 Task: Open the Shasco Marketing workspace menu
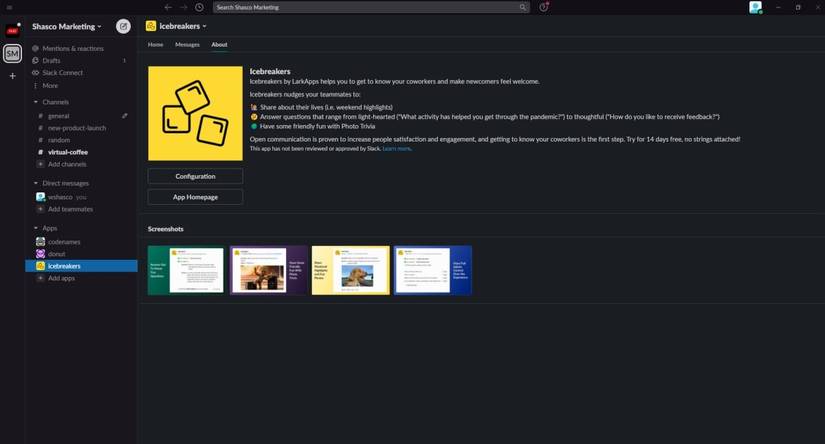66,26
